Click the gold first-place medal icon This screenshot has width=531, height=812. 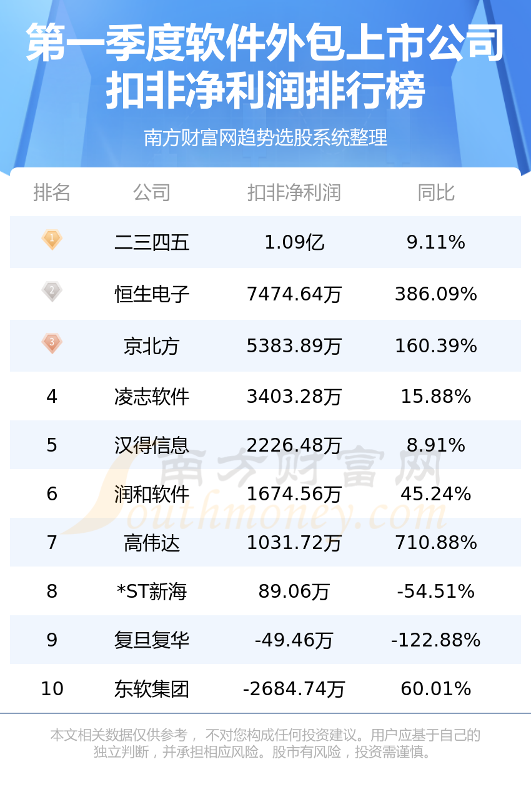pyautogui.click(x=52, y=240)
